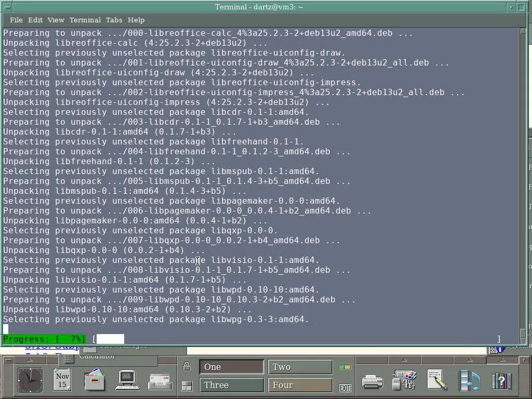Switch to workspace Three
This screenshot has height=399, width=532.
231,385
